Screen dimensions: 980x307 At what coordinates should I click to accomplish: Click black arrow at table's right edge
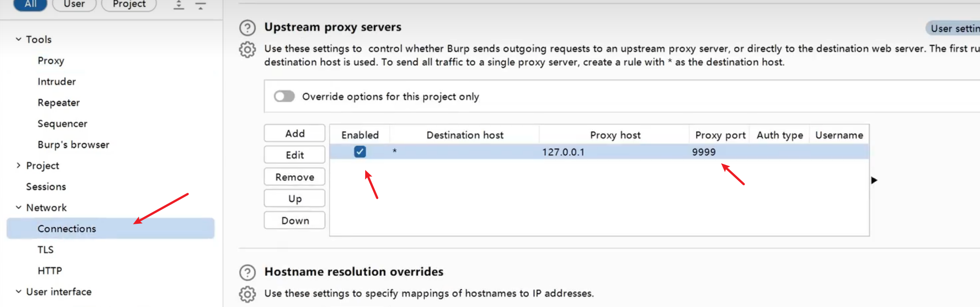click(x=874, y=180)
